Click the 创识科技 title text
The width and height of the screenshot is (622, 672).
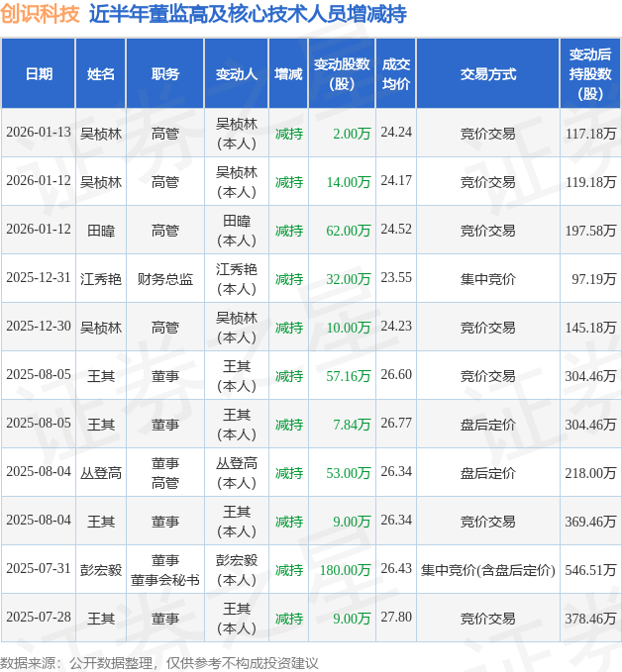40,14
